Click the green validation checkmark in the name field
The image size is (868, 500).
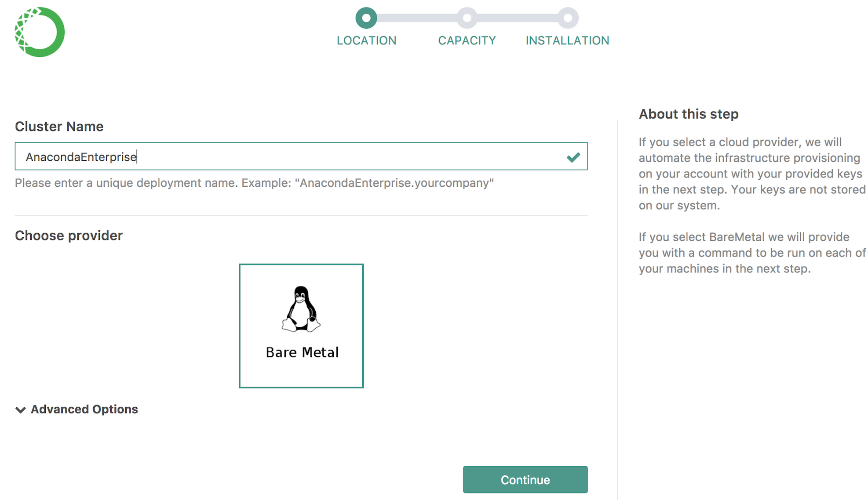[x=573, y=157]
